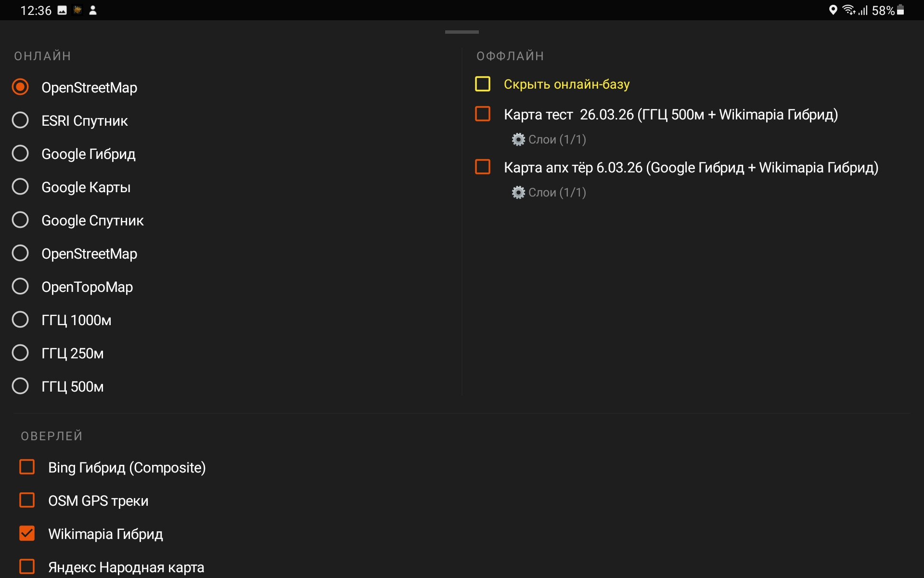Tap the Wi-Fi signal icon
The width and height of the screenshot is (924, 578).
848,10
